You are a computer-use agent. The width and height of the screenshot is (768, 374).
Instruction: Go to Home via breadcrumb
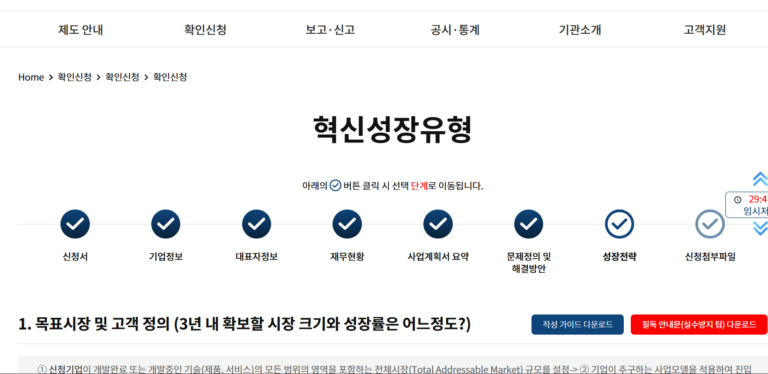(x=31, y=77)
